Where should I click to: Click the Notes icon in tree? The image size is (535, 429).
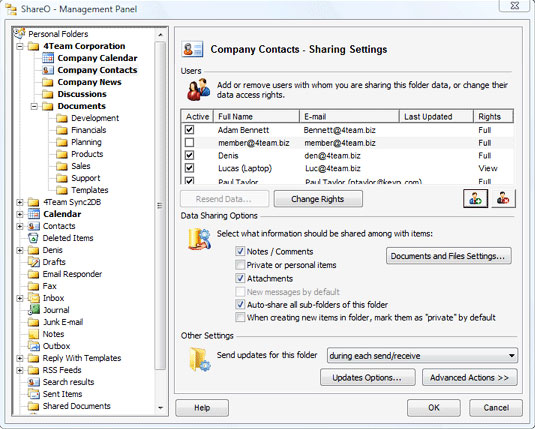click(x=33, y=334)
